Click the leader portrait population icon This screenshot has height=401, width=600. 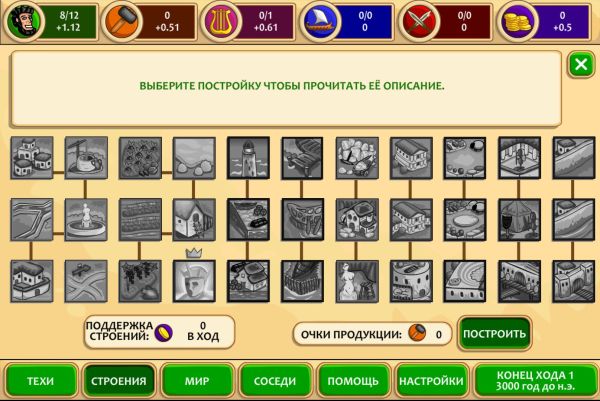pyautogui.click(x=24, y=21)
